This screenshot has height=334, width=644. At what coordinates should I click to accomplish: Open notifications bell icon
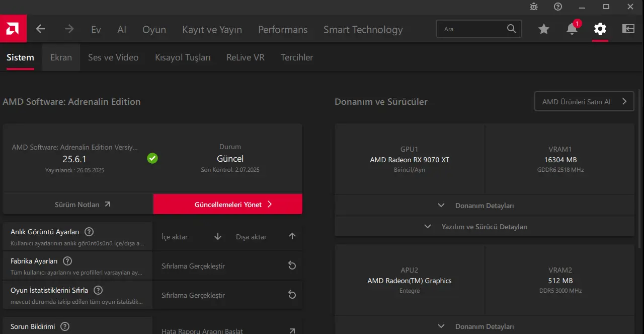click(x=572, y=29)
